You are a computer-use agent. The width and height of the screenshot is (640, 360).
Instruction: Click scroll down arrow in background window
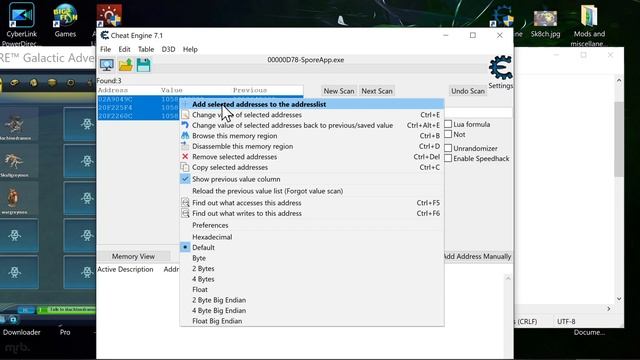[x=619, y=299]
